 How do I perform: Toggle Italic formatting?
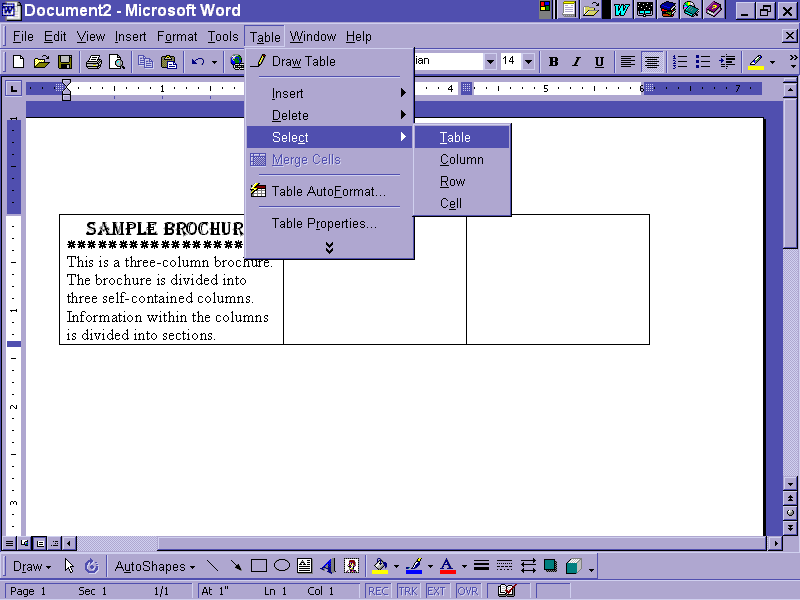[x=576, y=62]
